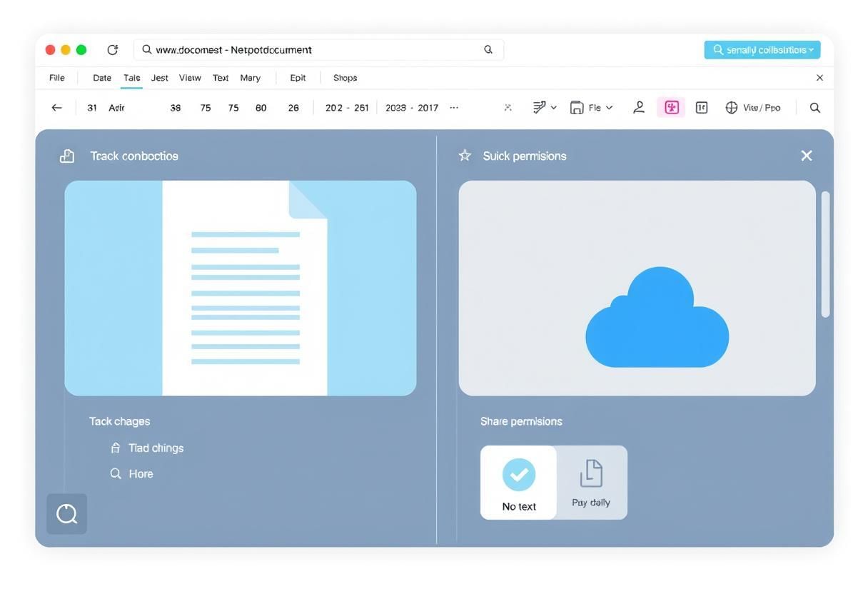868x594 pixels.
Task: Open the text wrap lines dropdown arrow
Action: [x=553, y=108]
